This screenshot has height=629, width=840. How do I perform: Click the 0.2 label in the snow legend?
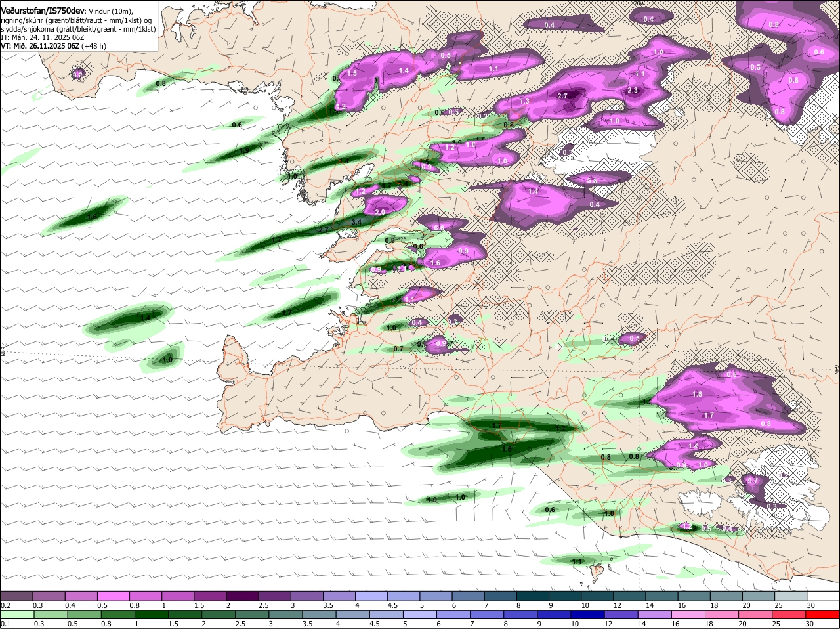6,605
